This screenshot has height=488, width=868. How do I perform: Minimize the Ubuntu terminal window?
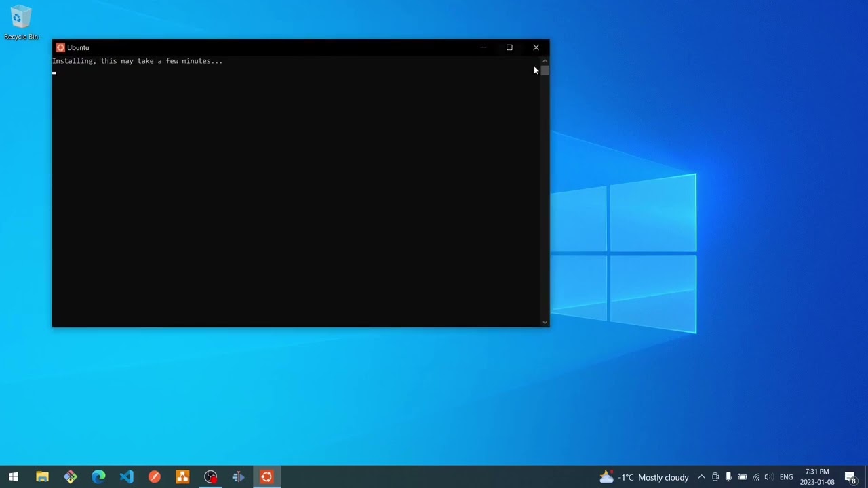tap(483, 47)
